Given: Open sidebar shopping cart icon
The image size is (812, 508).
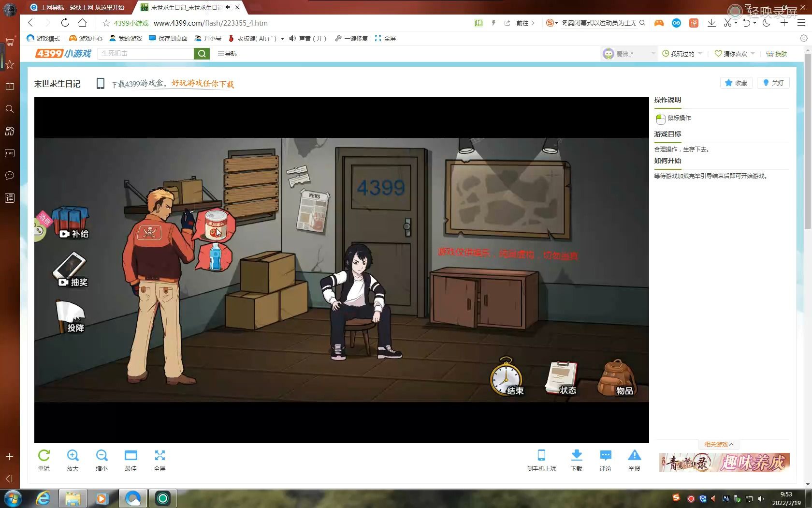Looking at the screenshot, I should (x=9, y=42).
